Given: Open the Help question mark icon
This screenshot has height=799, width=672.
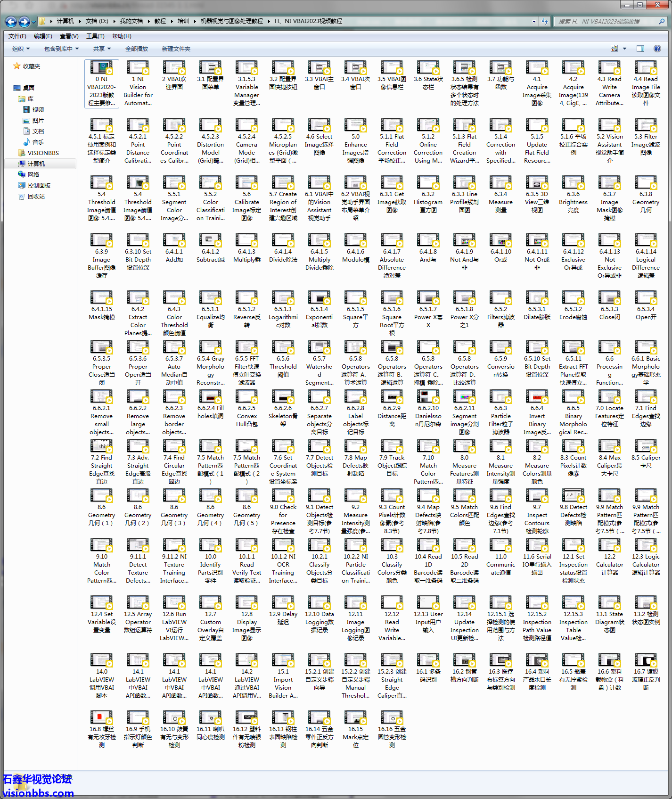Looking at the screenshot, I should pos(657,49).
